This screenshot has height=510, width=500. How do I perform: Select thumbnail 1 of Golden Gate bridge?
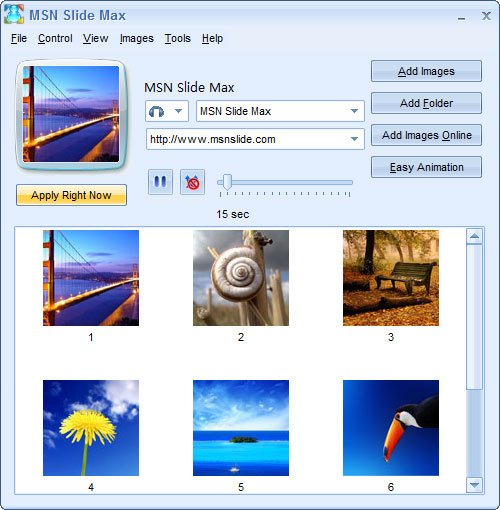click(91, 278)
